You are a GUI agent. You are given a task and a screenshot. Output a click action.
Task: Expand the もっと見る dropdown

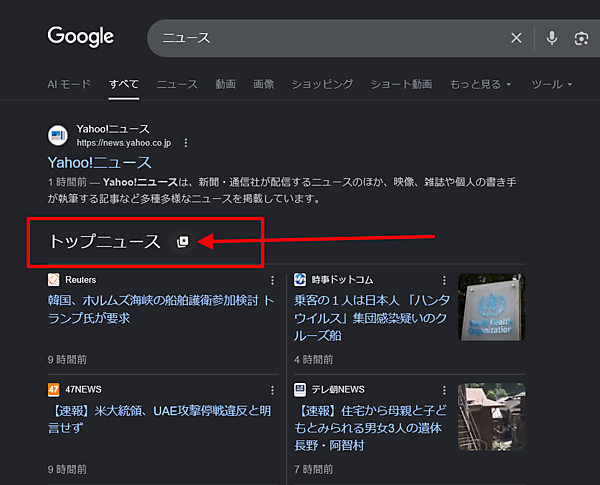(480, 84)
